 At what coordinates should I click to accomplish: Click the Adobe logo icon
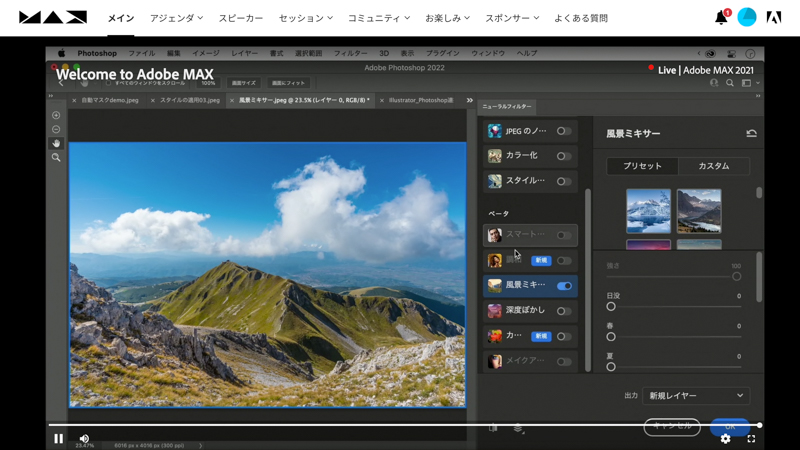point(774,18)
